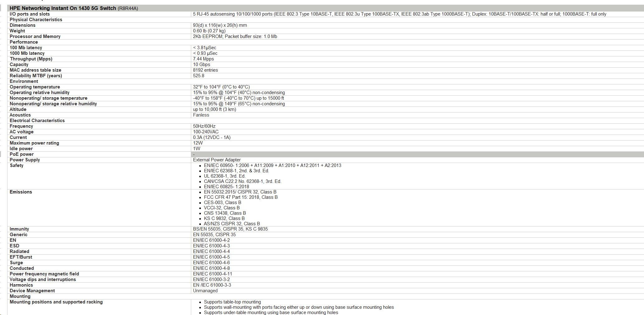
Task: Click the Acoustics value Fanless
Action: point(201,115)
